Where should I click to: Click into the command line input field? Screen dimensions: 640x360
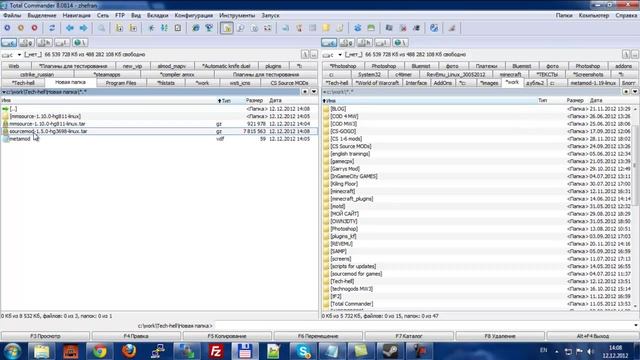422,326
